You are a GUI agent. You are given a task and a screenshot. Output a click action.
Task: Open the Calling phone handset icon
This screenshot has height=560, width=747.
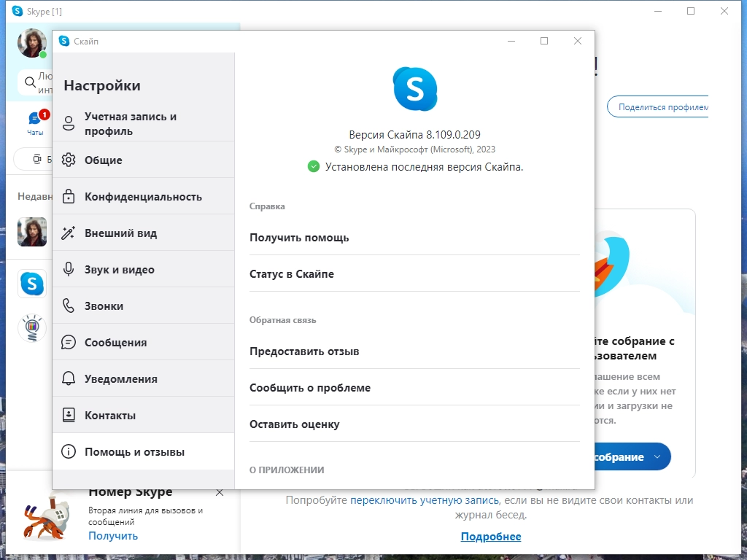pyautogui.click(x=69, y=306)
